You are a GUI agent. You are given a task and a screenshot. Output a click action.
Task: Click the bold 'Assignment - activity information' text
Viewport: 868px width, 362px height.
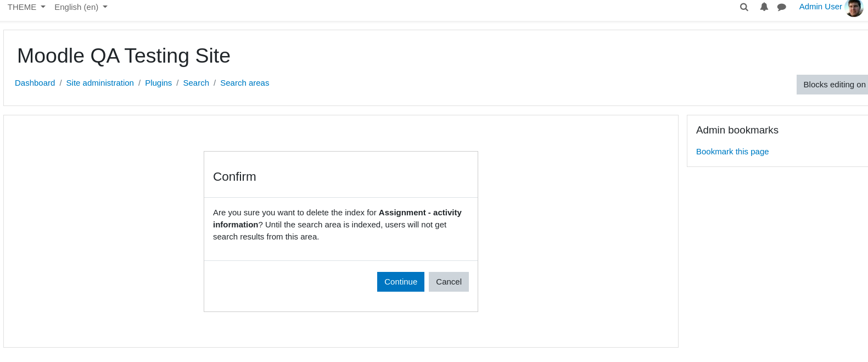337,219
